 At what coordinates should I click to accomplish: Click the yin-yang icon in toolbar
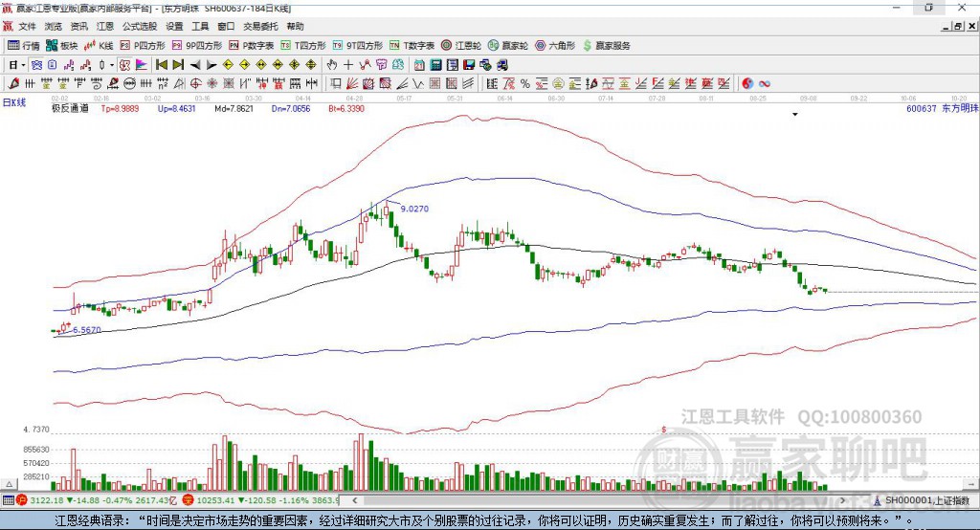(747, 83)
